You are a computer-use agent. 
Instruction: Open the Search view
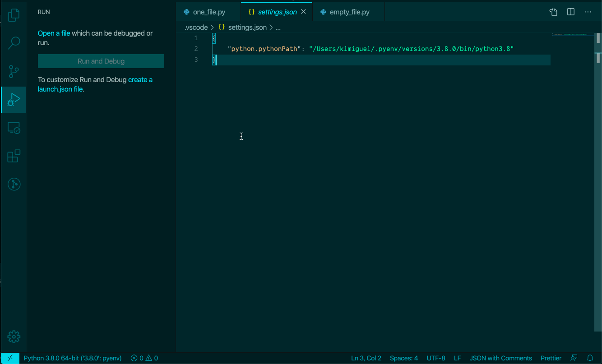point(14,43)
